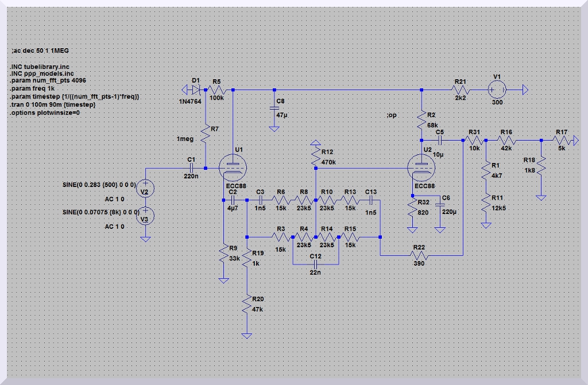Select the V1 voltage source symbol
The width and height of the screenshot is (588, 385).
coord(497,90)
